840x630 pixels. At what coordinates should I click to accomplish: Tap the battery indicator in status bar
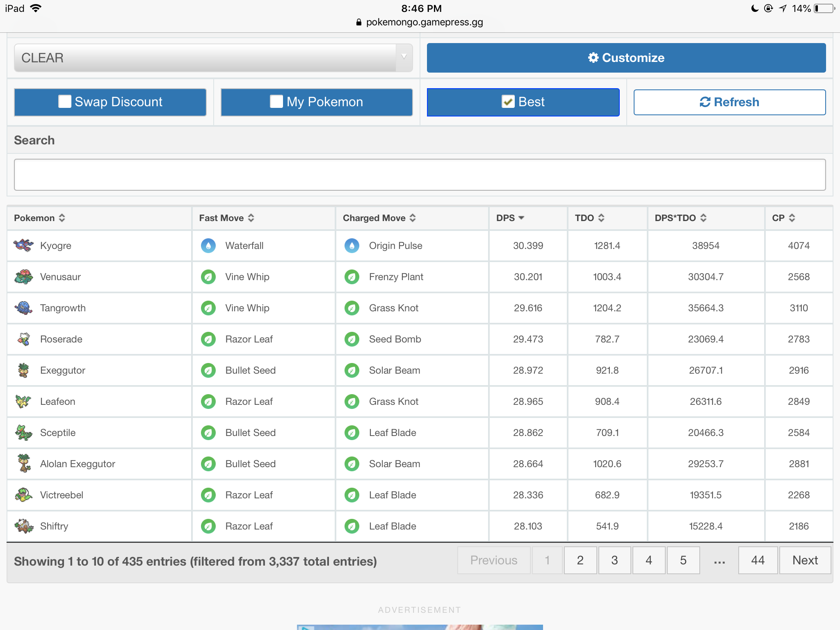click(x=824, y=9)
